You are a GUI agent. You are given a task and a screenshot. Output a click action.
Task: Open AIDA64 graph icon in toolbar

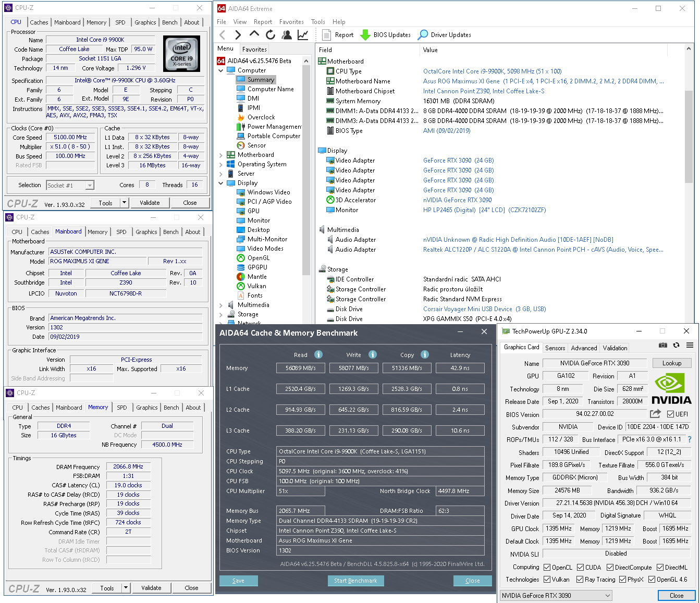point(303,35)
